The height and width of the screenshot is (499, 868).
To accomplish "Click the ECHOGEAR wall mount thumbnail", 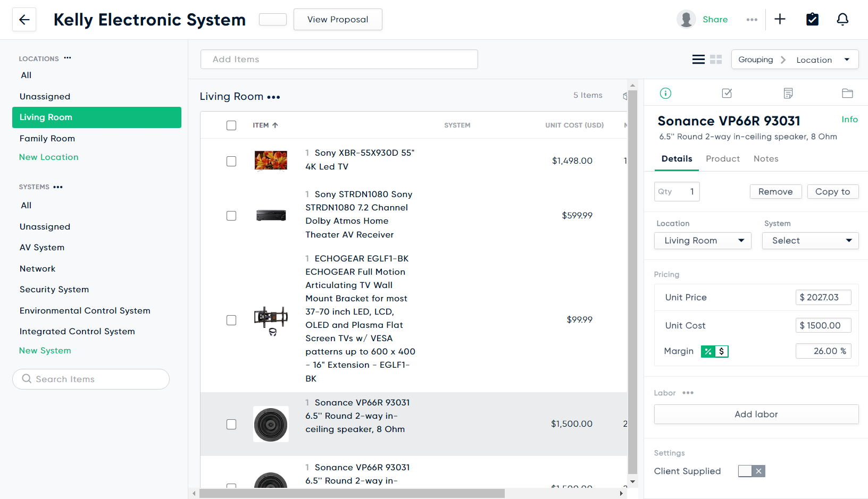I will (x=271, y=320).
